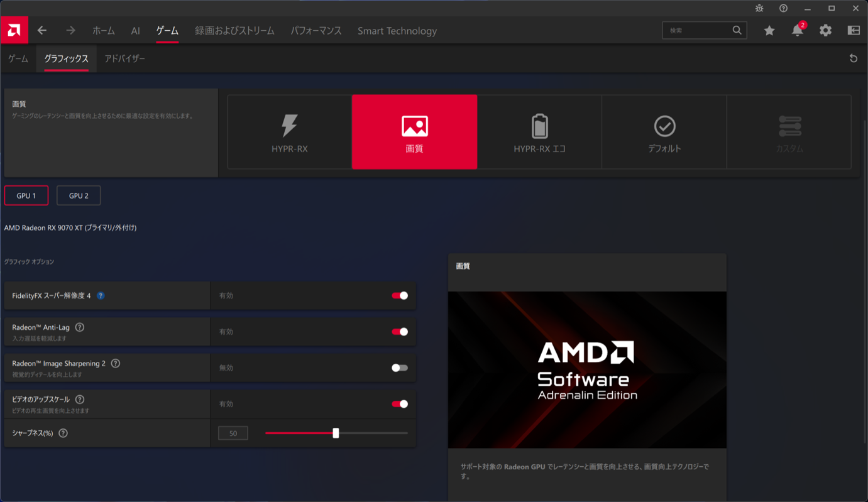Choose the HYPR-RX profile
Image resolution: width=868 pixels, height=502 pixels.
coord(289,132)
